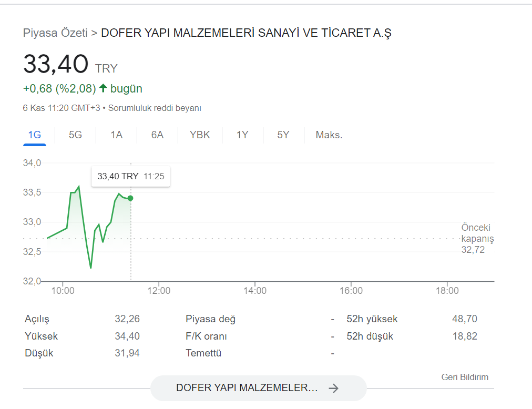Click the company name heading text

(247, 33)
